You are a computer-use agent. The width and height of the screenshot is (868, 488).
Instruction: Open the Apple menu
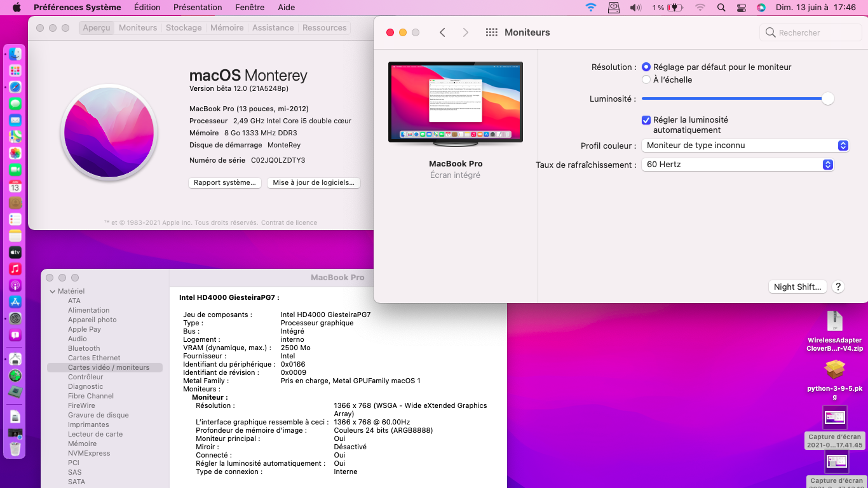[17, 8]
